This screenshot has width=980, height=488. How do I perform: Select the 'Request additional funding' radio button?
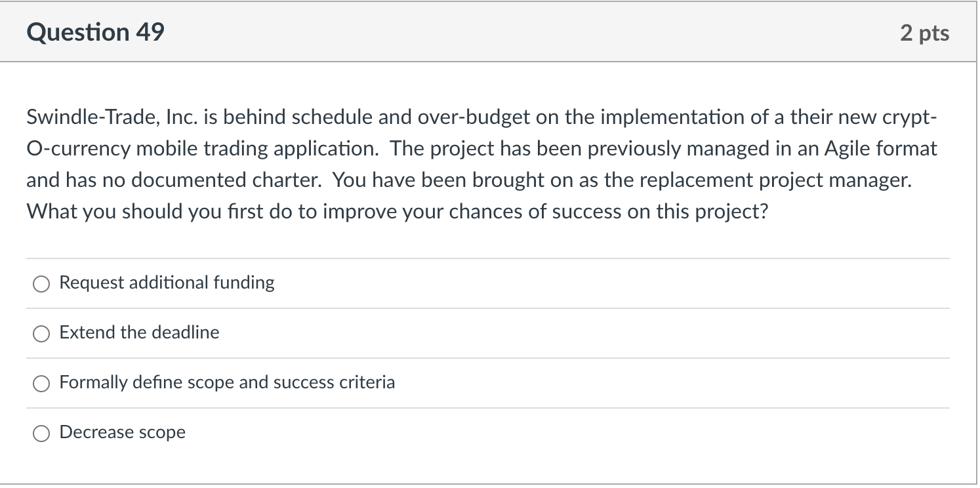coord(41,283)
